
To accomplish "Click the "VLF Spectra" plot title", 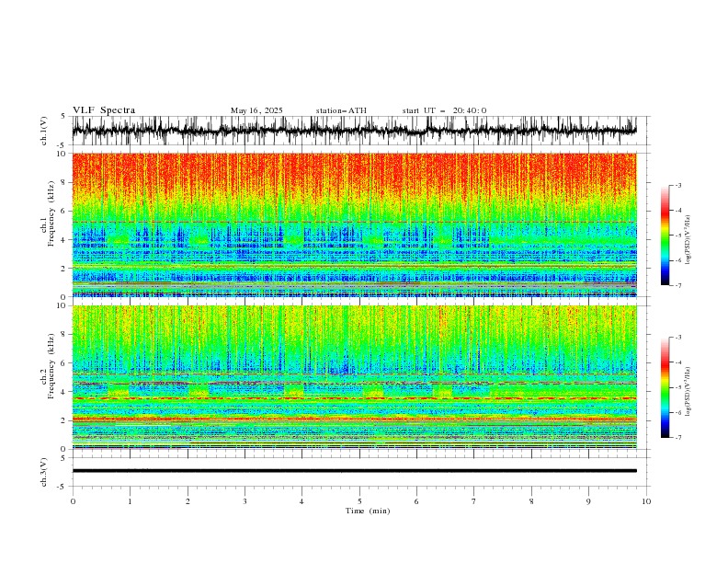I will click(104, 110).
